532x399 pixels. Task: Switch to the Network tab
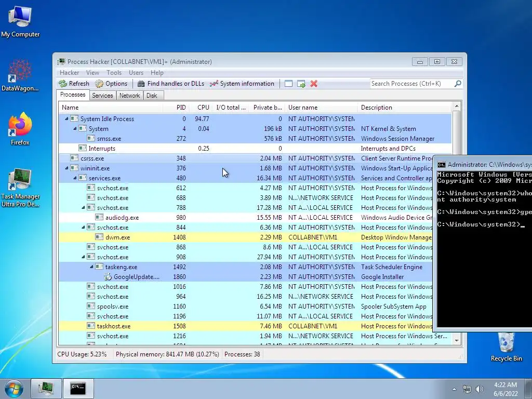(129, 96)
